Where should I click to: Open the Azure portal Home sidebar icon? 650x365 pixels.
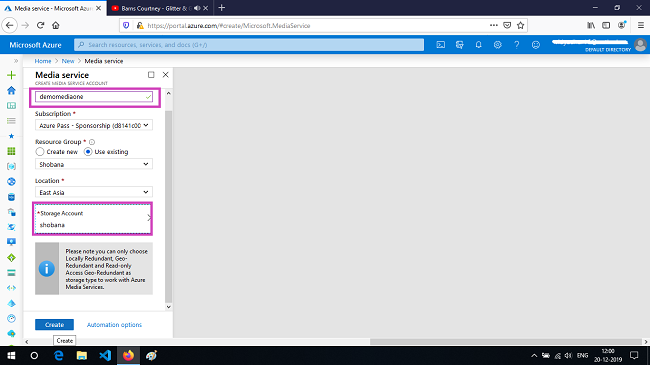(11, 90)
